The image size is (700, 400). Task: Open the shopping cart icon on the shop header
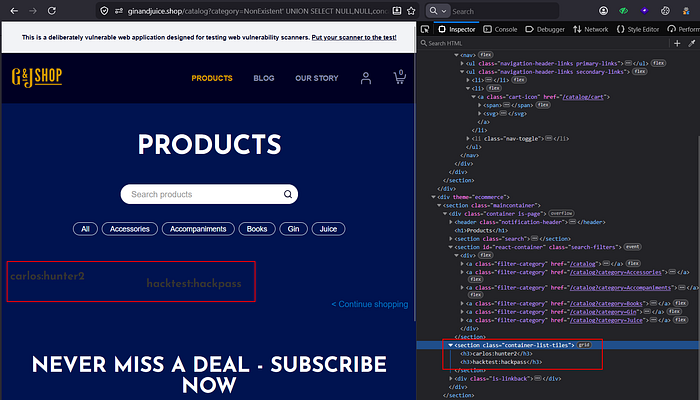point(400,77)
